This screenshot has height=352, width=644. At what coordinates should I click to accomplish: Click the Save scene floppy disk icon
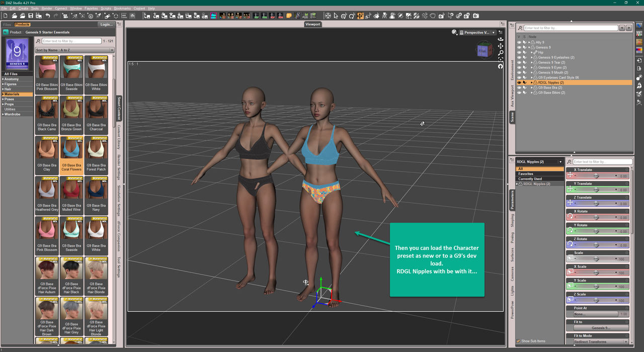click(31, 16)
